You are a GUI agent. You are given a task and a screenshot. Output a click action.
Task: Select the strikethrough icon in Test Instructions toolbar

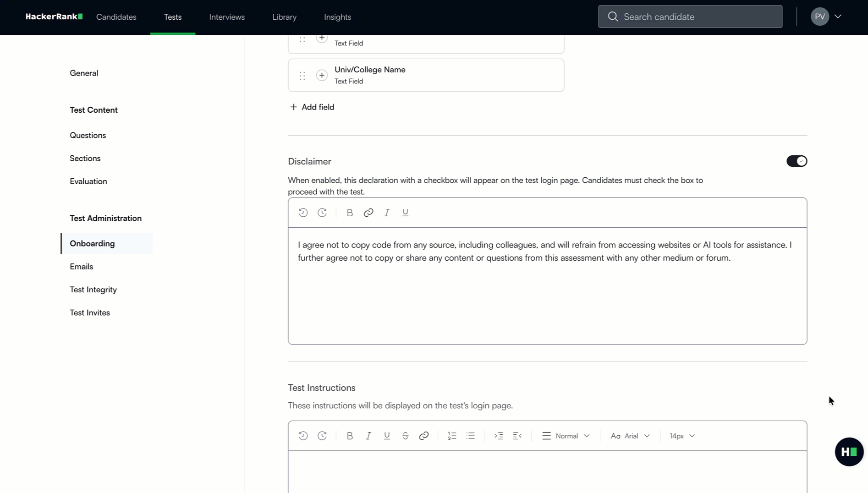pyautogui.click(x=405, y=435)
